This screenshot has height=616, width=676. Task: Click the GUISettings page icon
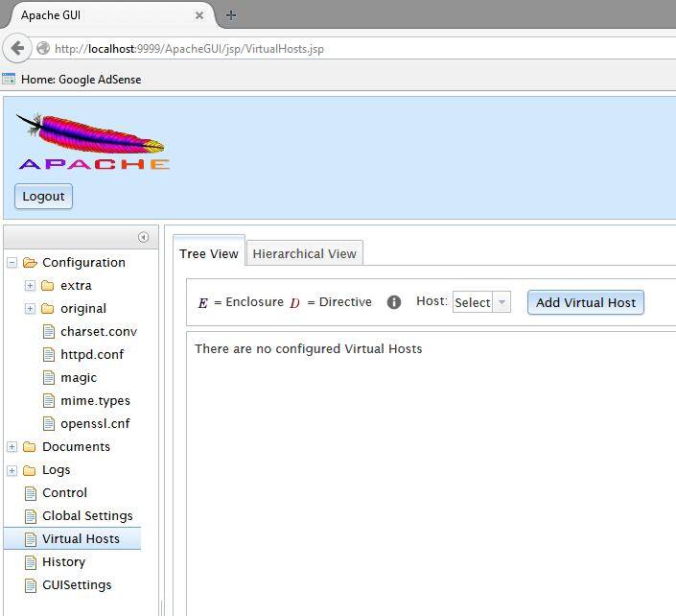click(x=31, y=585)
